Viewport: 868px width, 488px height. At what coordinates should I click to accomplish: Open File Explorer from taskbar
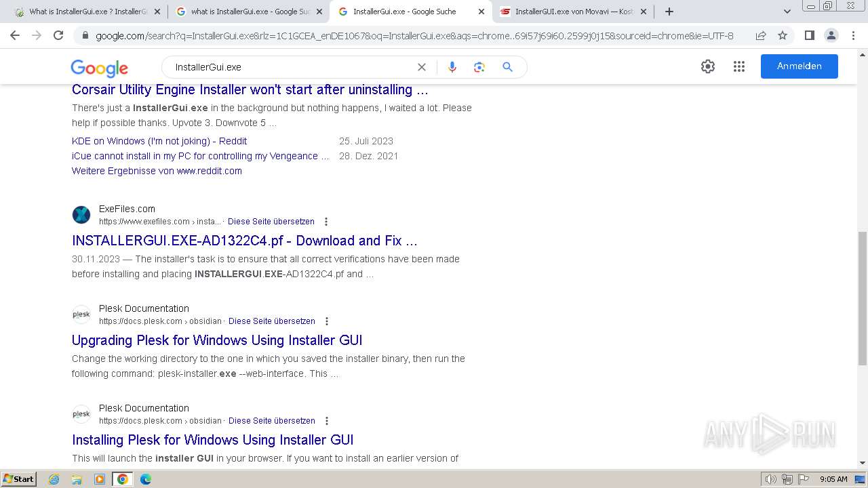(77, 479)
